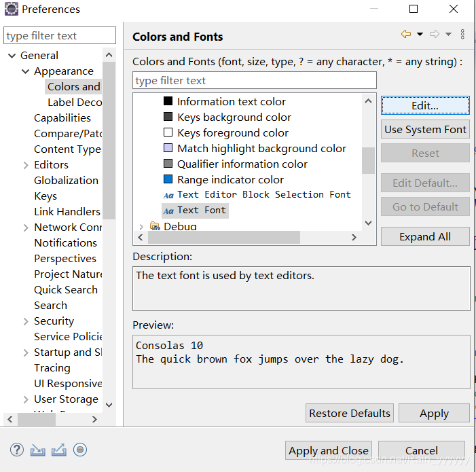The height and width of the screenshot is (472, 476).
Task: Expand the User Storage node
Action: tap(26, 399)
